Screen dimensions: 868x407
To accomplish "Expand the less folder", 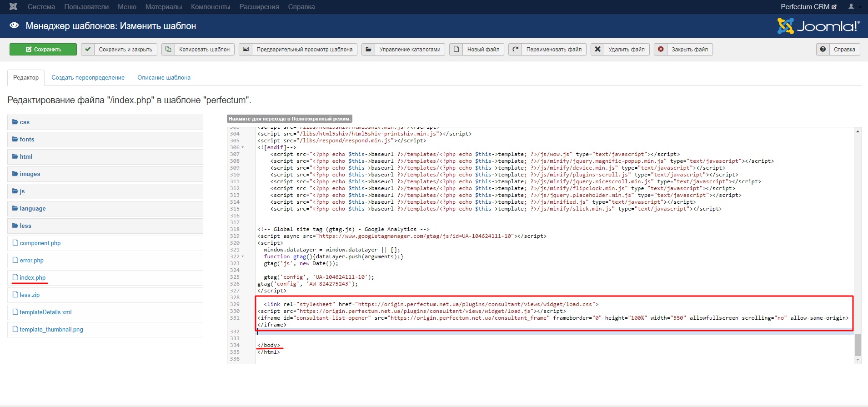I will (105, 226).
